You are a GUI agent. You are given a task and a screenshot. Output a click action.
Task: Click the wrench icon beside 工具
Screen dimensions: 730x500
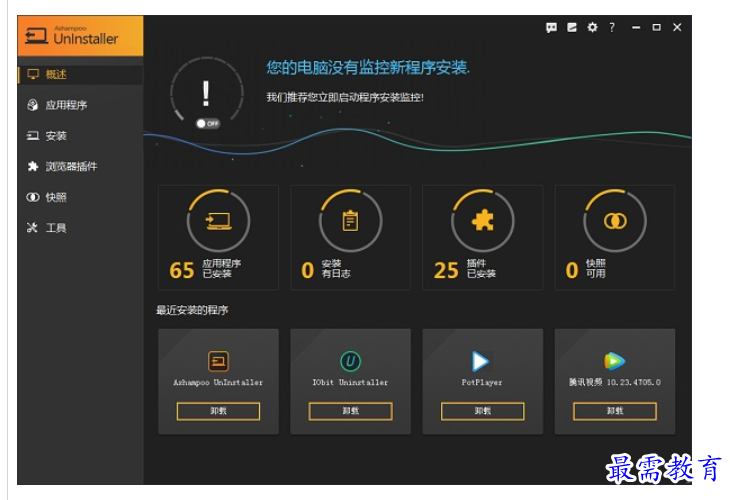tap(32, 228)
